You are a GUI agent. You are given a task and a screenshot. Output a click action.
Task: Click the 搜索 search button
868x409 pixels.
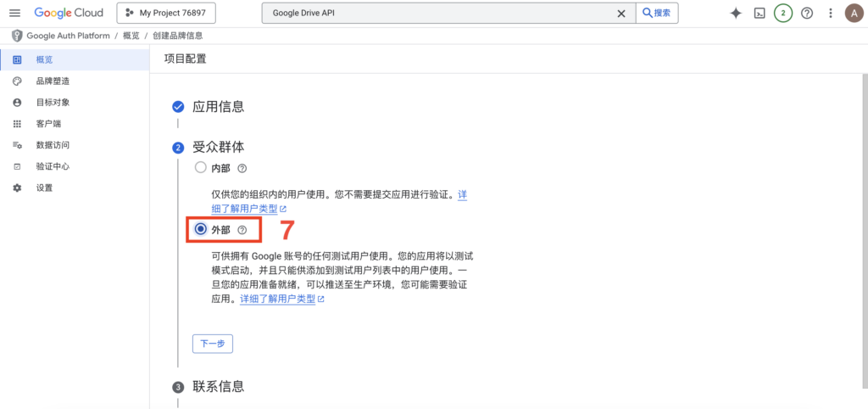coord(658,14)
